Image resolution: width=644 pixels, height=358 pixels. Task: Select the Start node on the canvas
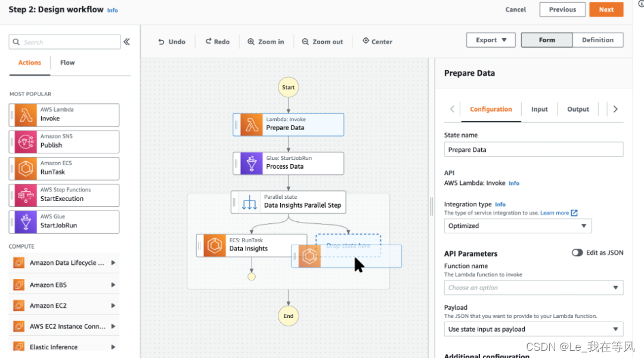(289, 87)
